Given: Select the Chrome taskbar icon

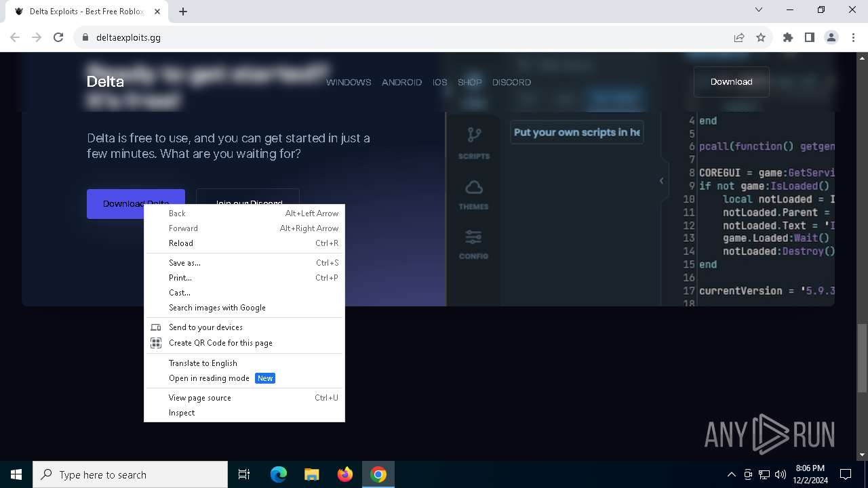Looking at the screenshot, I should [x=378, y=474].
